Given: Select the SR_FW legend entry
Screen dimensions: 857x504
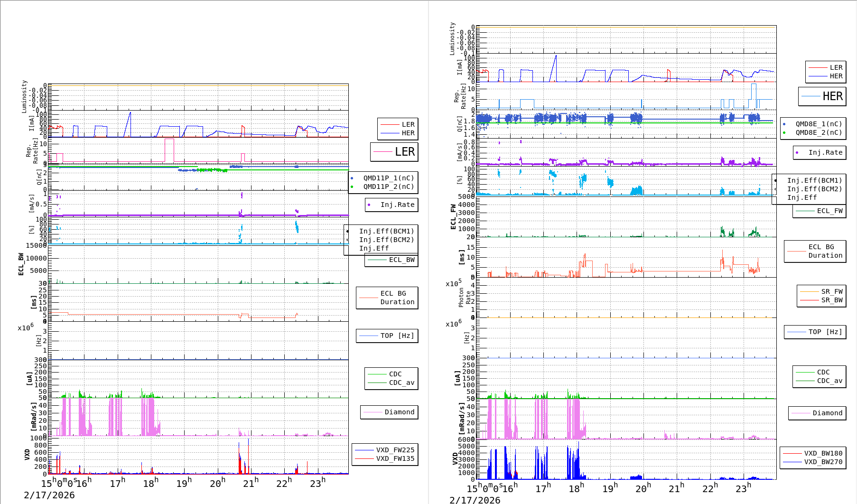Looking at the screenshot, I should click(x=832, y=291).
